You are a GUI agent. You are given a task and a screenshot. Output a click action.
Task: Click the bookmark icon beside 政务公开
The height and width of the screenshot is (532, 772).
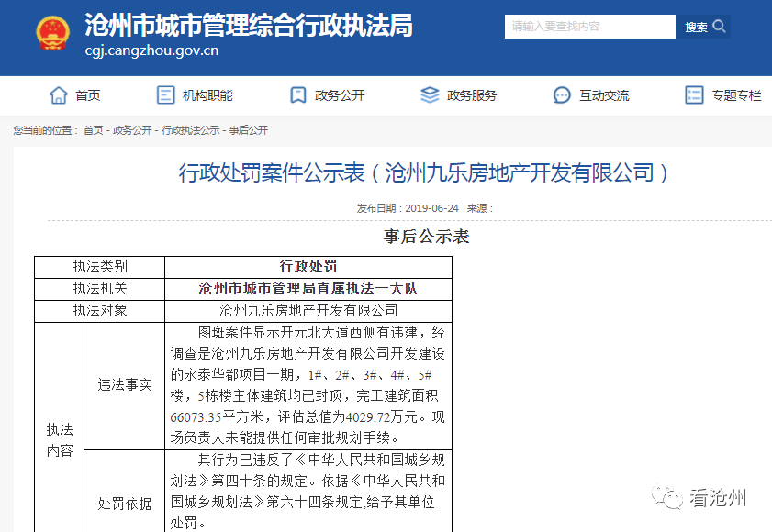click(297, 95)
